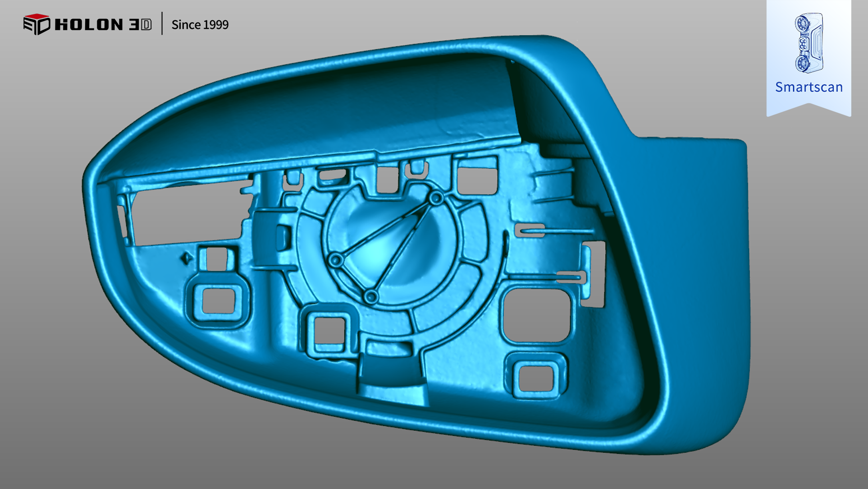
Task: Click the Since 1999 tagline text
Action: (200, 25)
